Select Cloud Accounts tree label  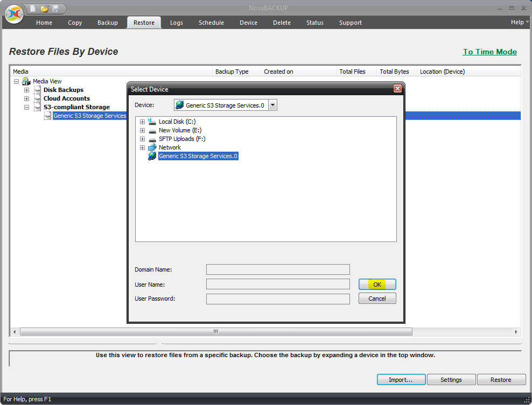pos(67,98)
